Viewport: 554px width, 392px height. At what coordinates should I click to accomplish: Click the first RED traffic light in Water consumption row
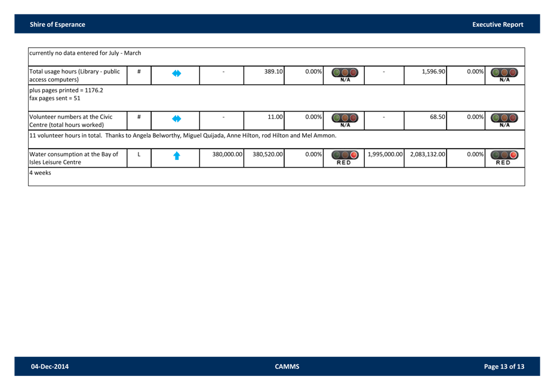pos(345,158)
